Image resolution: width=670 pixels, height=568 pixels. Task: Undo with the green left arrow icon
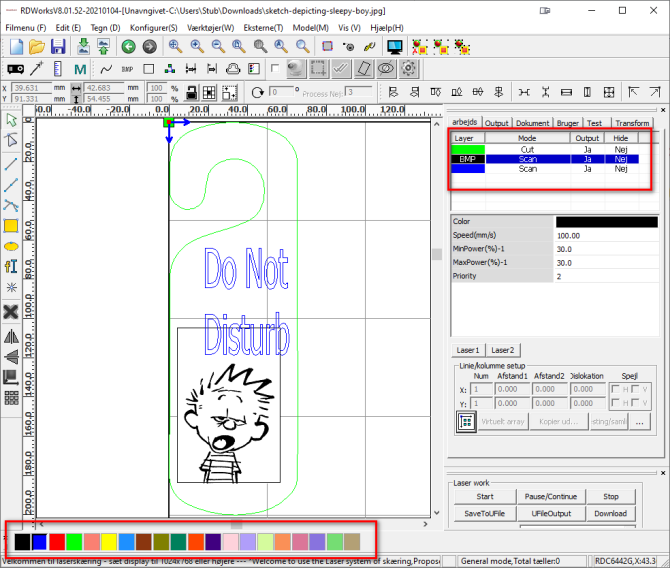tap(128, 47)
